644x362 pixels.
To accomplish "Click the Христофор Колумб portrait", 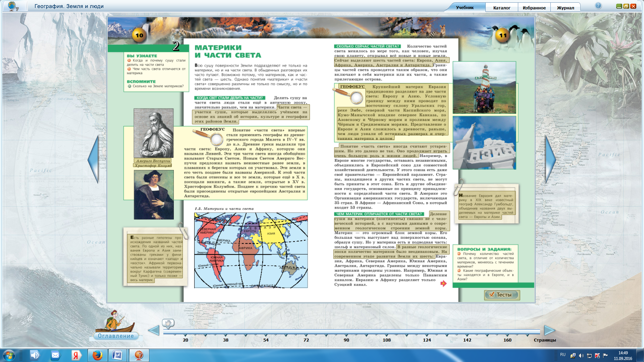I will [154, 195].
